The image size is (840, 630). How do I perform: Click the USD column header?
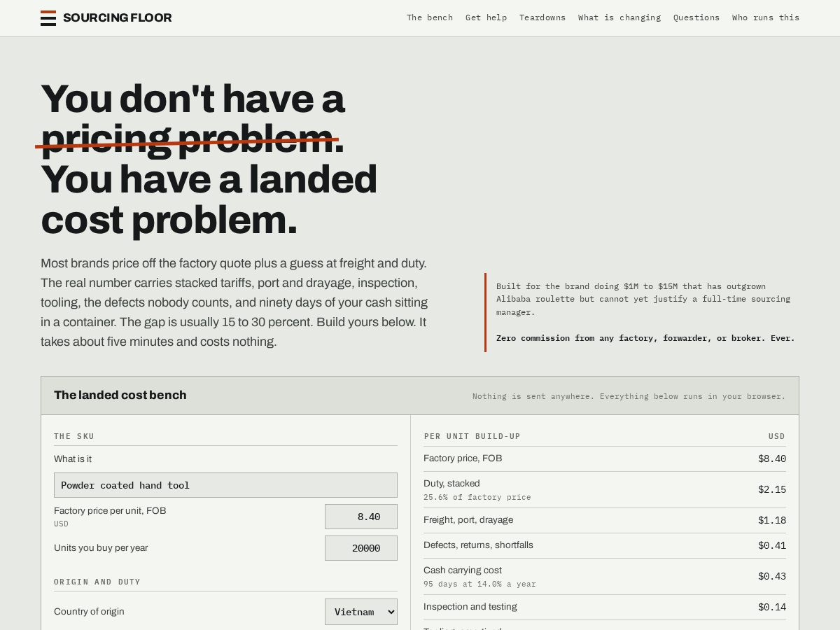[x=777, y=436]
